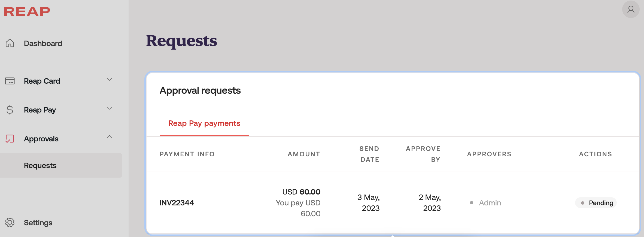The width and height of the screenshot is (644, 237).
Task: Click the REAP logo
Action: pyautogui.click(x=27, y=11)
